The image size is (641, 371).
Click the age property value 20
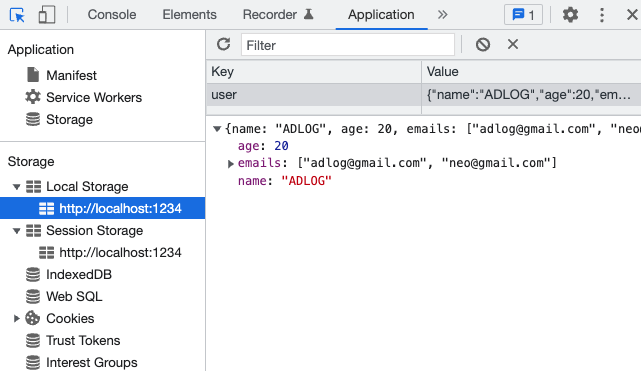coord(281,146)
